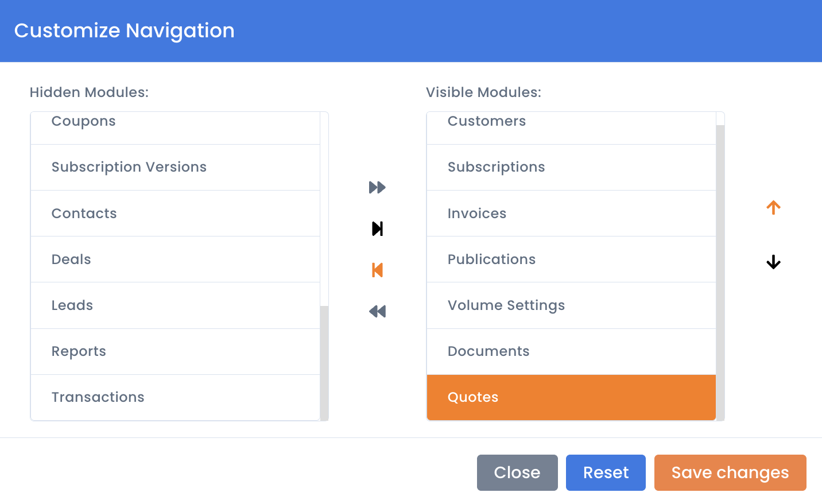Click the move all right double-arrow icon
This screenshot has width=822, height=504.
[377, 187]
